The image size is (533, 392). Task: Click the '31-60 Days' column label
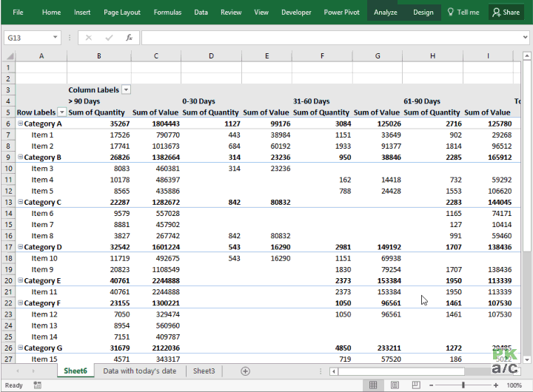pyautogui.click(x=312, y=101)
